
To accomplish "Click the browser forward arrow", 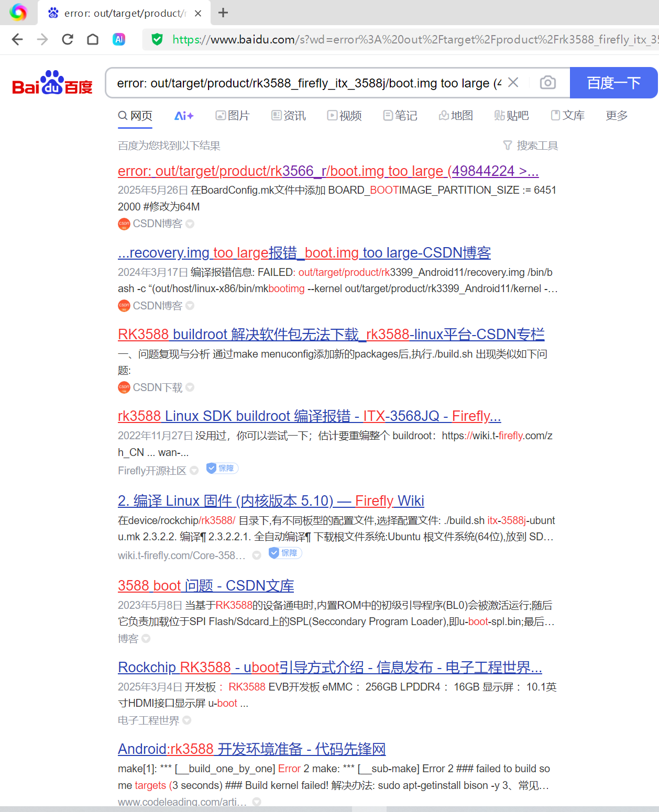I will (x=42, y=39).
